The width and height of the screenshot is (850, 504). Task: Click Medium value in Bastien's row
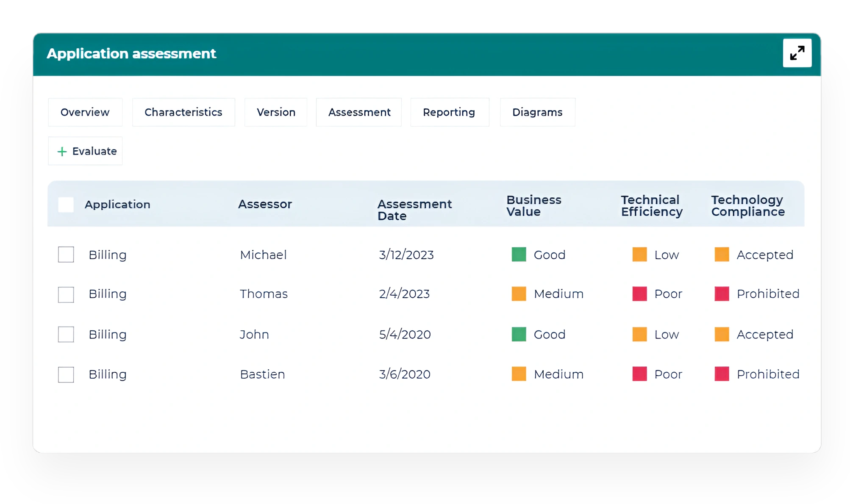(558, 374)
